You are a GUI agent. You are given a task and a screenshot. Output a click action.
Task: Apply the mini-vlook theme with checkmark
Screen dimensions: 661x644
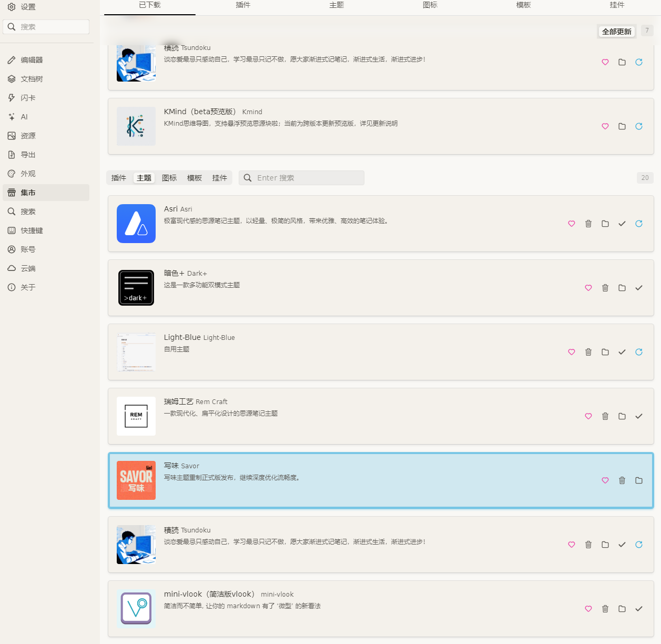[639, 609]
